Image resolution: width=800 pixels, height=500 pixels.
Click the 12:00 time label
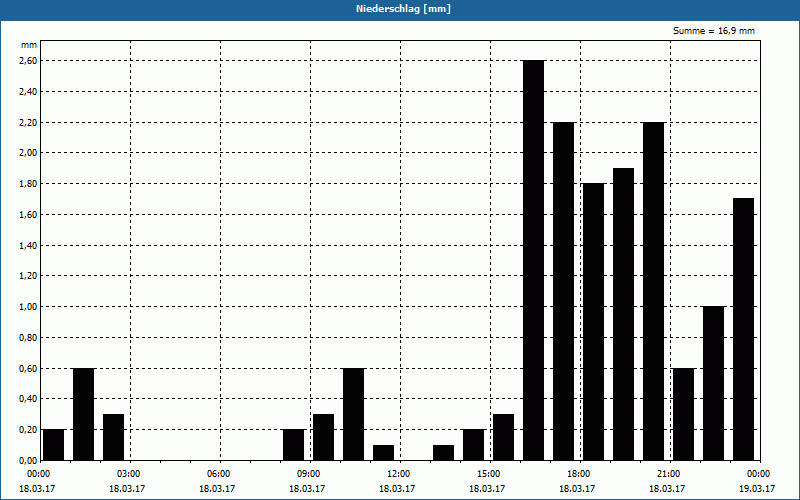click(x=400, y=474)
